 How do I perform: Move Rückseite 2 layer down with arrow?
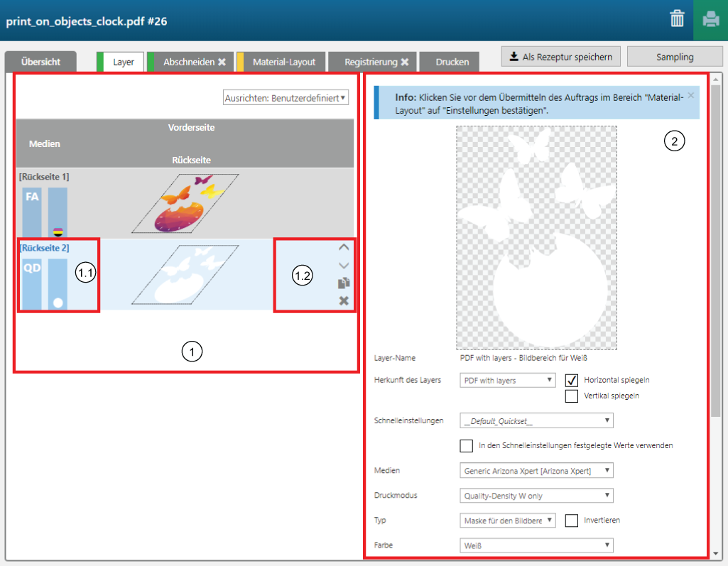(x=344, y=265)
